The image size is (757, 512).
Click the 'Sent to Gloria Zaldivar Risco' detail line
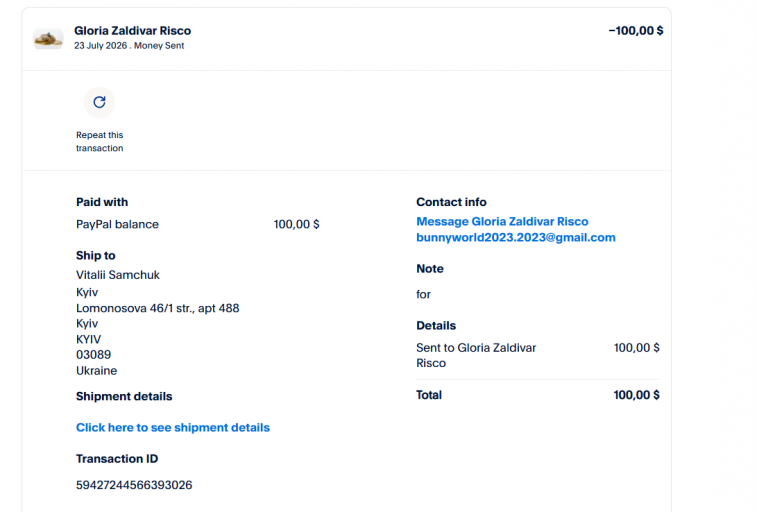pyautogui.click(x=476, y=355)
